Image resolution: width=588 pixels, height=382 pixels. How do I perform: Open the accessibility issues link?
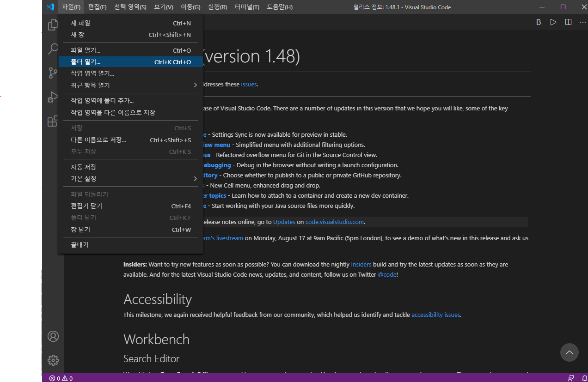[x=436, y=315]
